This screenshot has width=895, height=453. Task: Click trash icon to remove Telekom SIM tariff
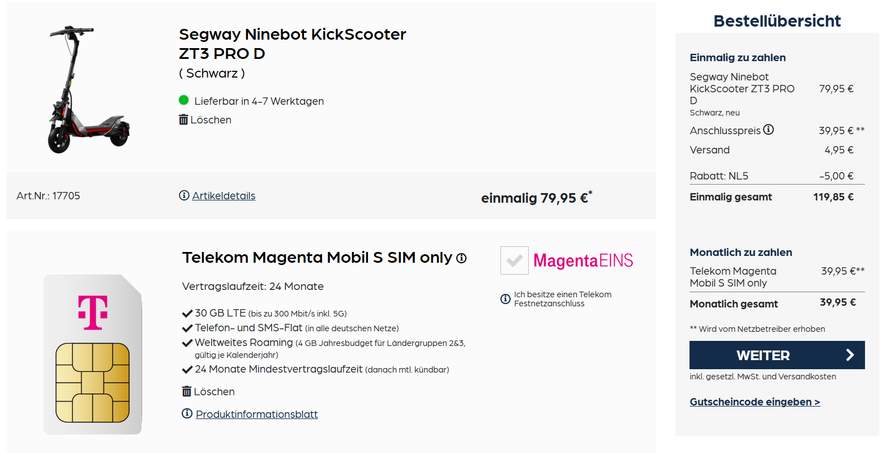[187, 391]
